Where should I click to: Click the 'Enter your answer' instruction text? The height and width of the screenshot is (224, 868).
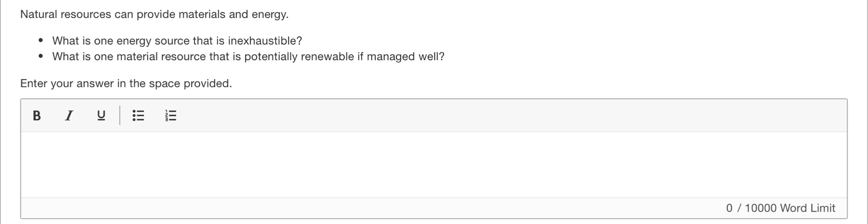coord(126,83)
